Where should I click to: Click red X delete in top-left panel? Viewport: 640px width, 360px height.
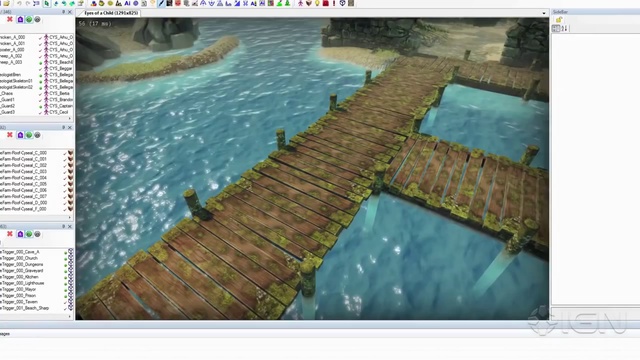pos(10,19)
